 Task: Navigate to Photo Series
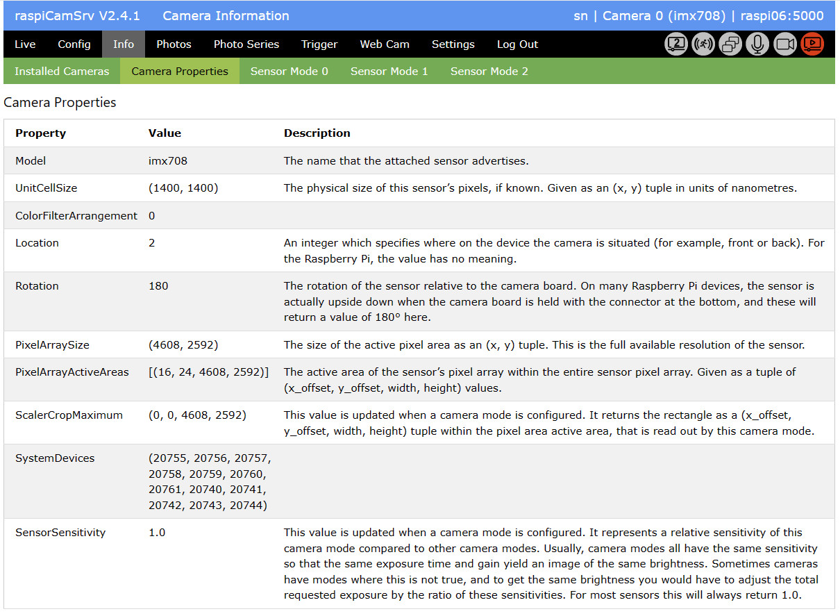(x=246, y=44)
